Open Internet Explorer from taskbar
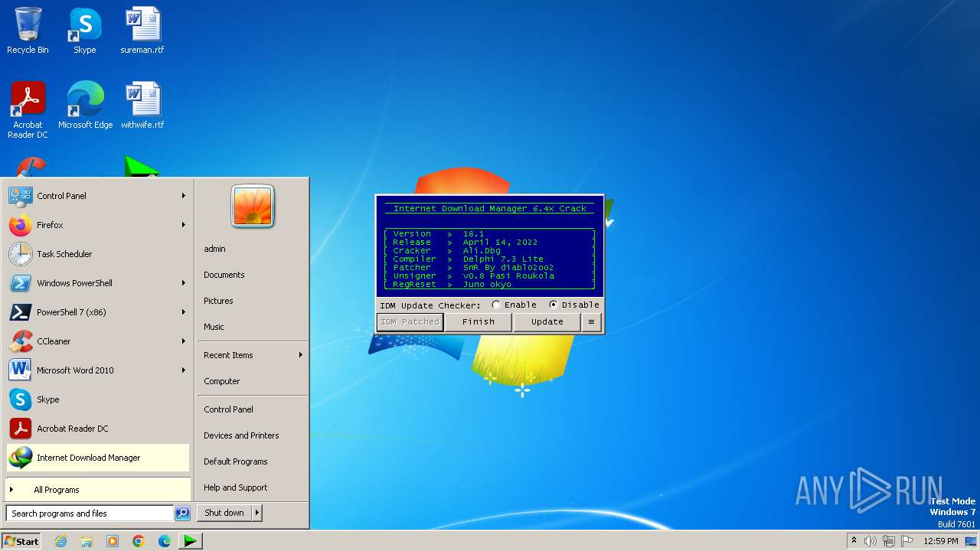 point(60,541)
